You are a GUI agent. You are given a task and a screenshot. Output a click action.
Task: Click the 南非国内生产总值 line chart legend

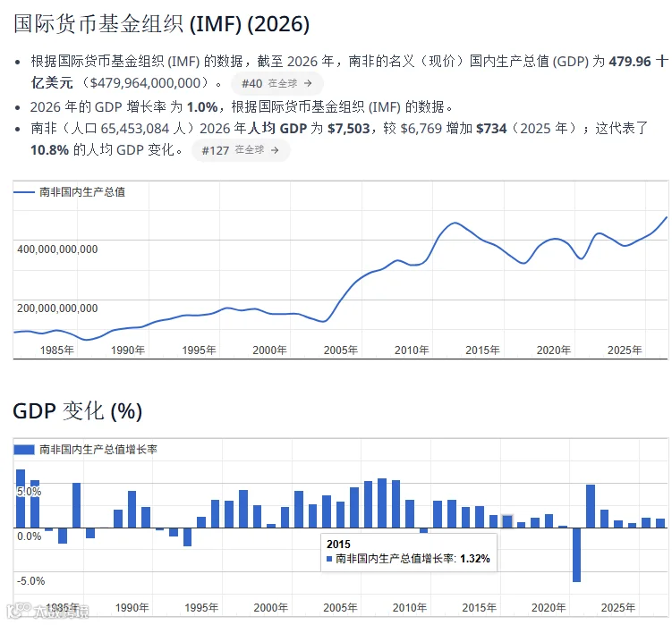point(70,192)
